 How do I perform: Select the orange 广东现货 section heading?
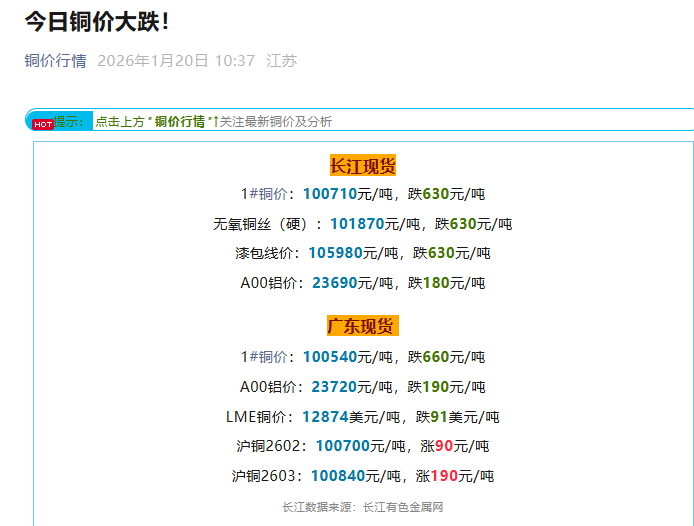363,326
